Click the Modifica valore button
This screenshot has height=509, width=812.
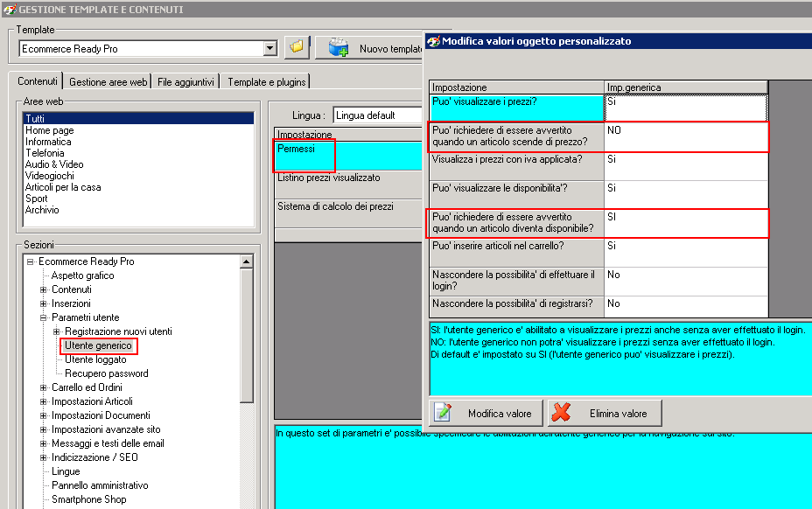click(486, 413)
